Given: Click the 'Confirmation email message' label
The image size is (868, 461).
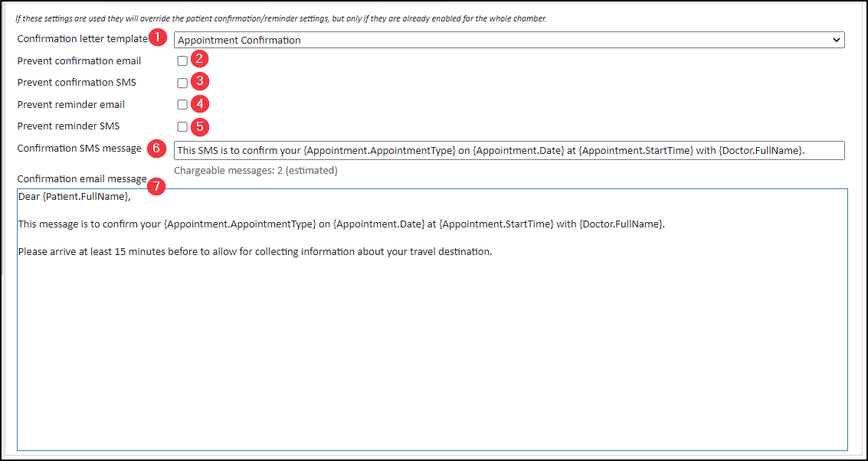Looking at the screenshot, I should 81,179.
